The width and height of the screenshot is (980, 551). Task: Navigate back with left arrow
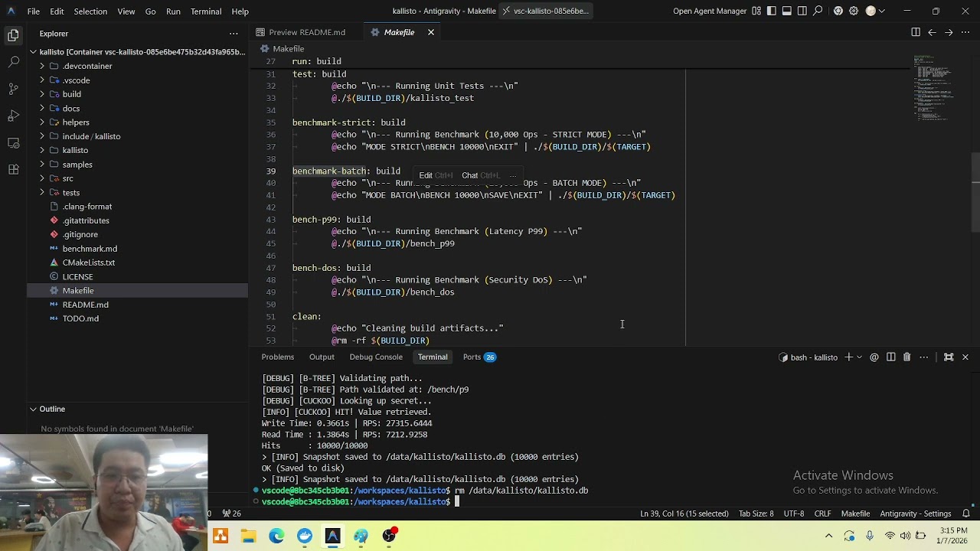tap(932, 32)
